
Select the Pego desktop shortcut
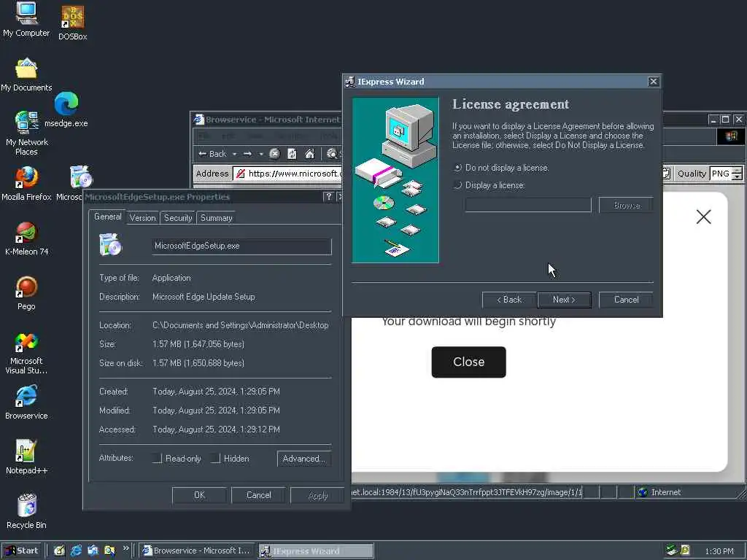click(x=26, y=293)
